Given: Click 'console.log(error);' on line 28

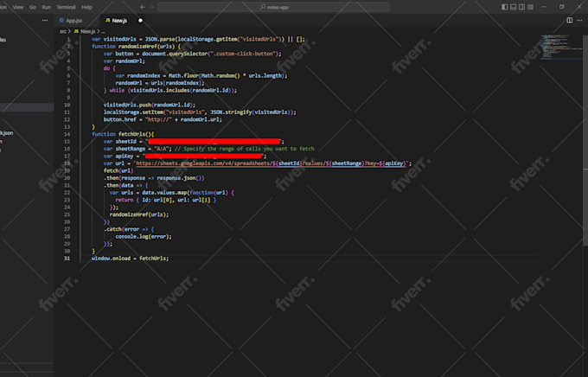Looking at the screenshot, I should (144, 237).
